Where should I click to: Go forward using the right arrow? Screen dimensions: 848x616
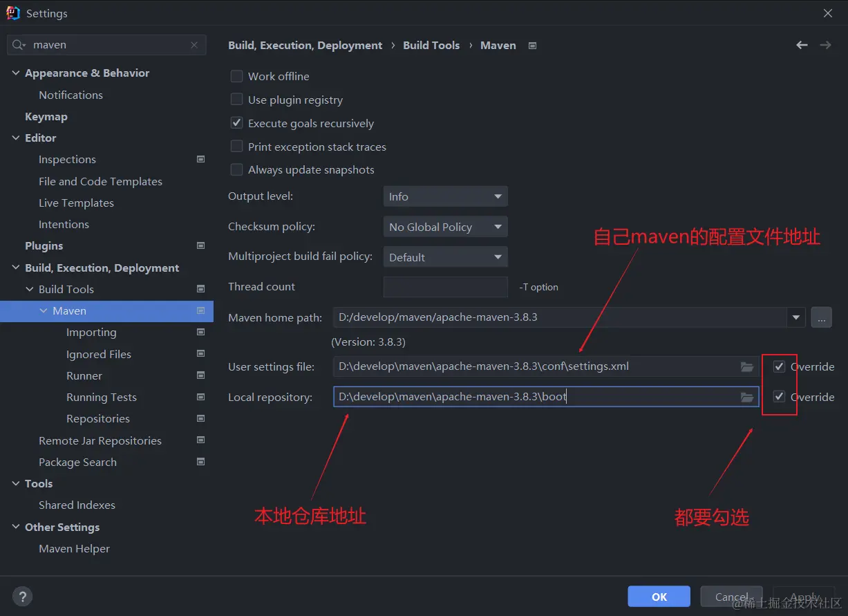pyautogui.click(x=825, y=45)
